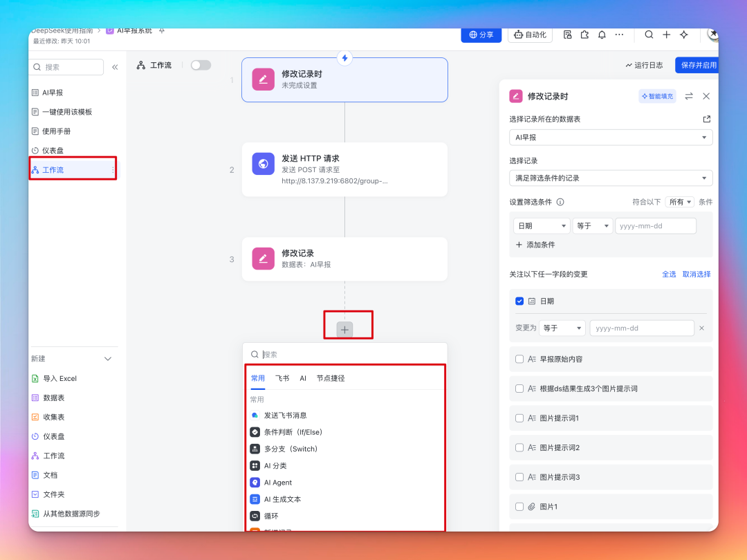747x560 pixels.
Task: Close the 修改记录时 settings panel
Action: point(706,96)
